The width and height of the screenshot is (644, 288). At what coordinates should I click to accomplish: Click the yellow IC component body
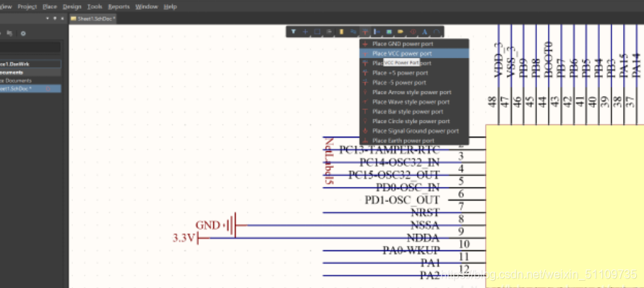coord(564,206)
